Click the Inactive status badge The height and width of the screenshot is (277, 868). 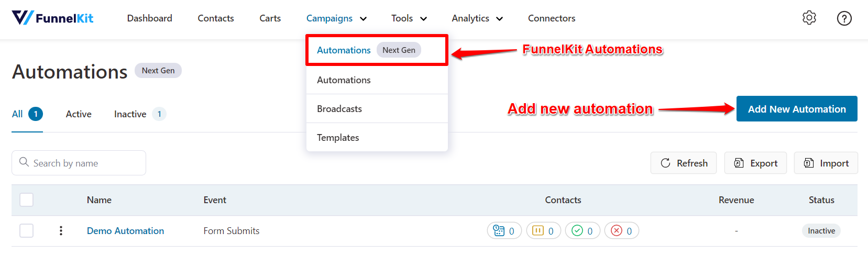pos(821,231)
